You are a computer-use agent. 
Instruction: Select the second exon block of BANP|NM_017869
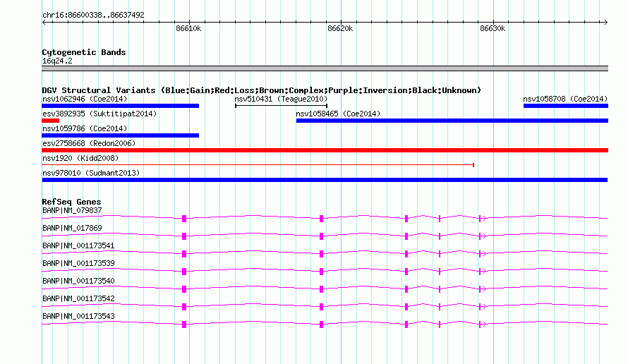click(x=321, y=236)
